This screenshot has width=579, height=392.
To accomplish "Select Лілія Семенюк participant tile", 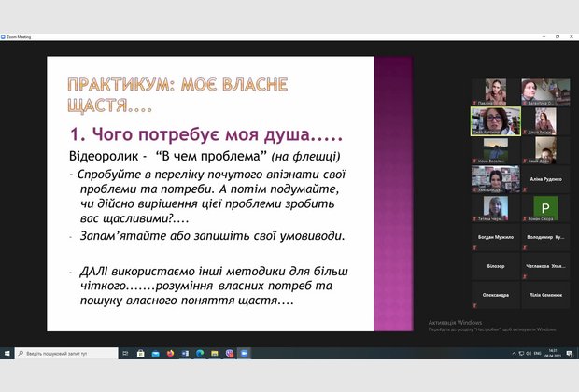I will [545, 295].
